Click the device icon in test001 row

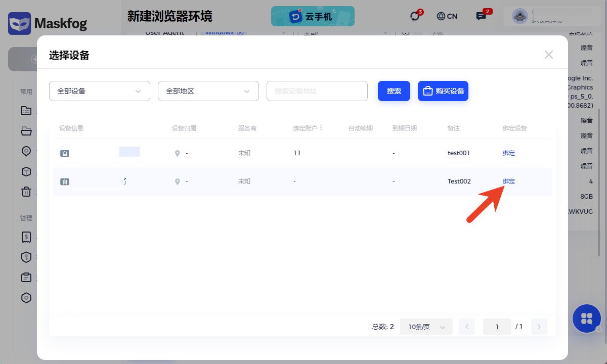[64, 153]
